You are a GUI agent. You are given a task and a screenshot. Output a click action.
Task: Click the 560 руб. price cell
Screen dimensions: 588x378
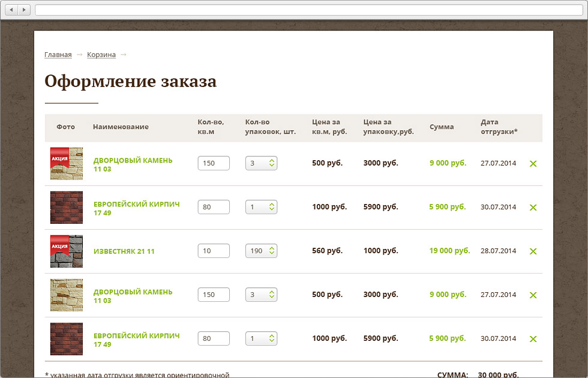(x=328, y=251)
